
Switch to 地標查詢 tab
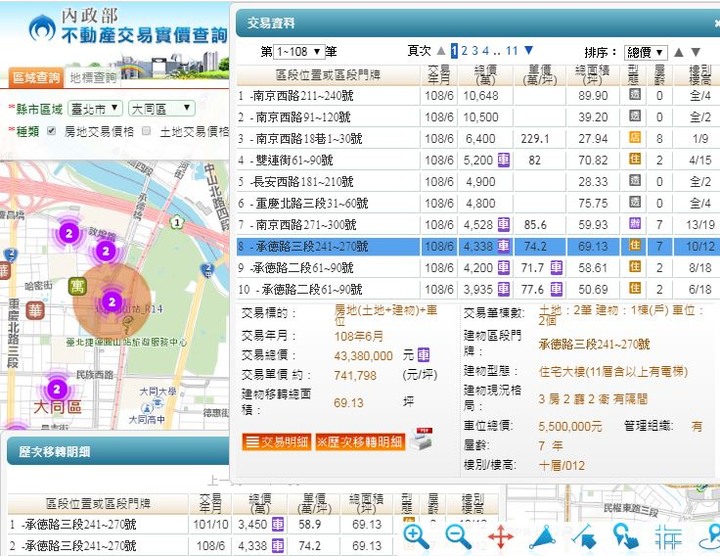pyautogui.click(x=93, y=78)
